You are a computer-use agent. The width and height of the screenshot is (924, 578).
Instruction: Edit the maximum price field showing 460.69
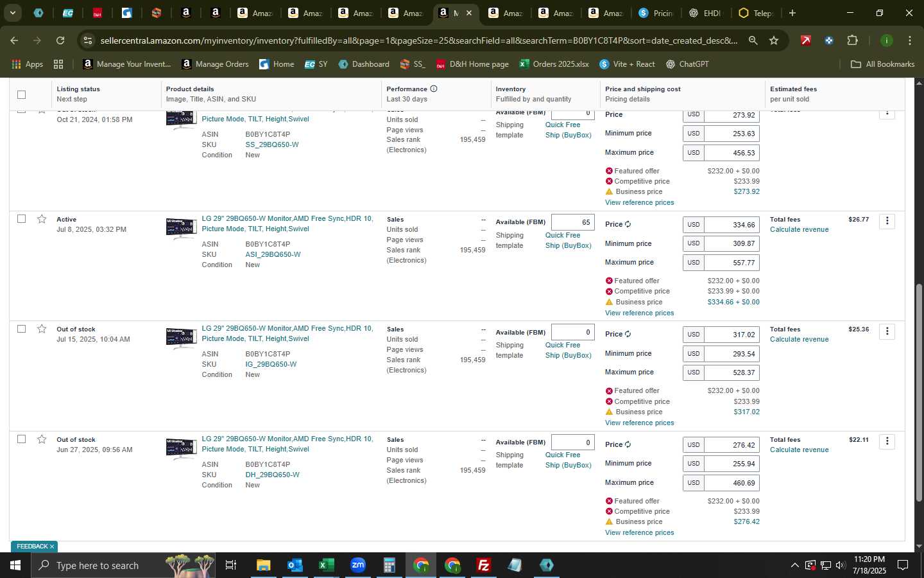pyautogui.click(x=732, y=483)
